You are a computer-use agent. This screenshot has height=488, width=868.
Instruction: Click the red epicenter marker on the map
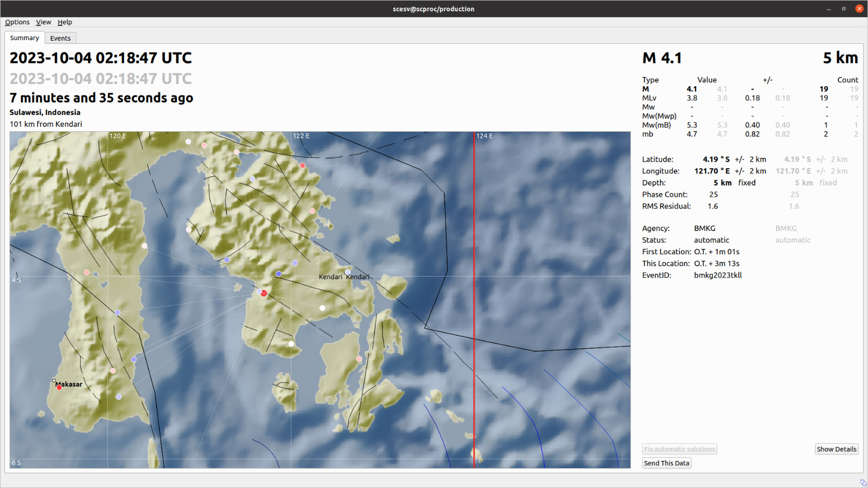[x=264, y=293]
